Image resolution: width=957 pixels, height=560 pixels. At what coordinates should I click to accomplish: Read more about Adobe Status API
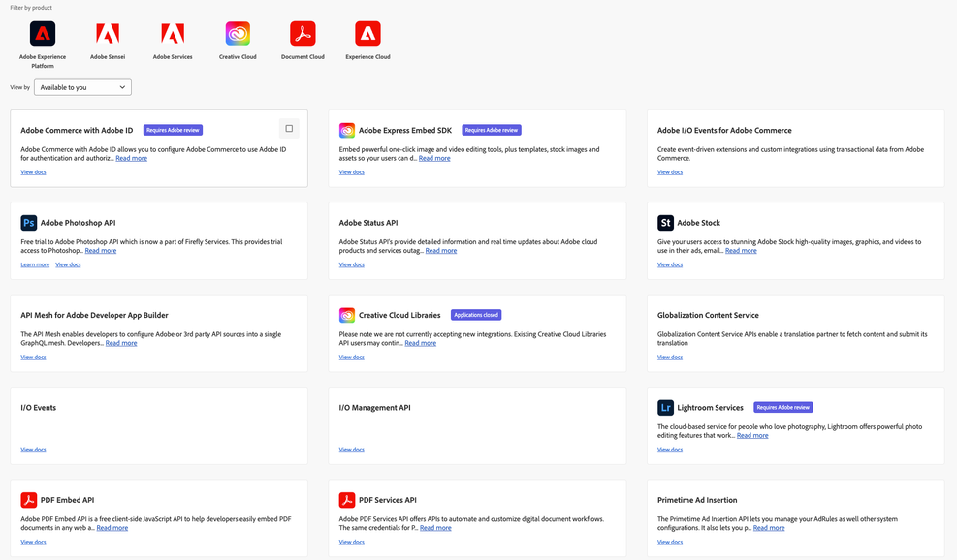pos(441,251)
